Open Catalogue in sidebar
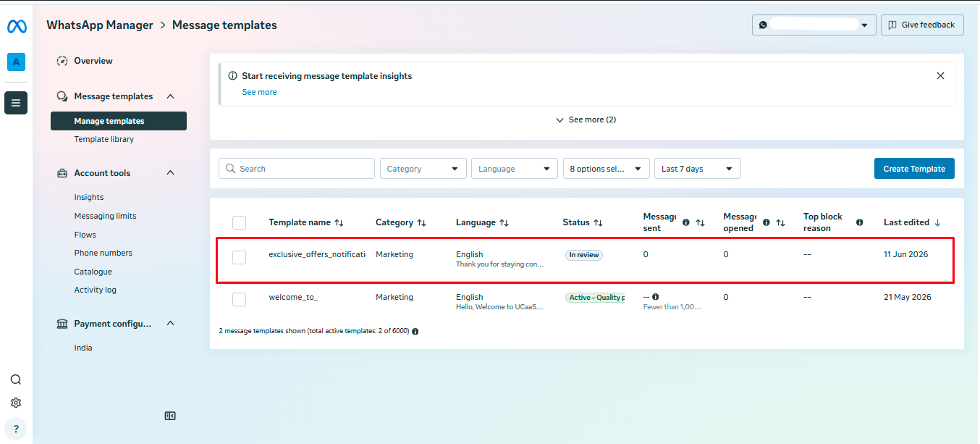The image size is (980, 444). pos(93,272)
